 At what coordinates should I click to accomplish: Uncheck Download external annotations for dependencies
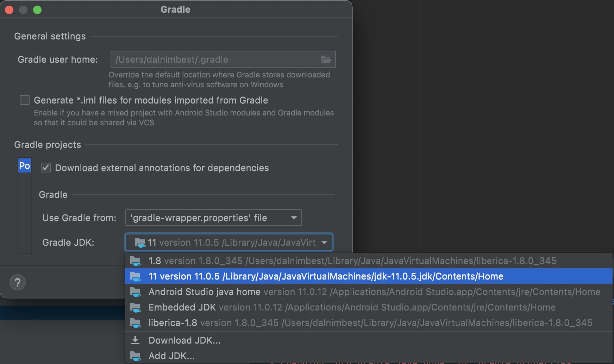46,168
